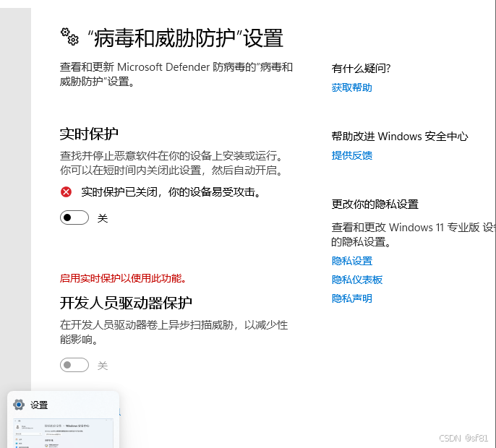Open the 获取帮助 link
Screen dimensions: 496x448
pos(351,87)
